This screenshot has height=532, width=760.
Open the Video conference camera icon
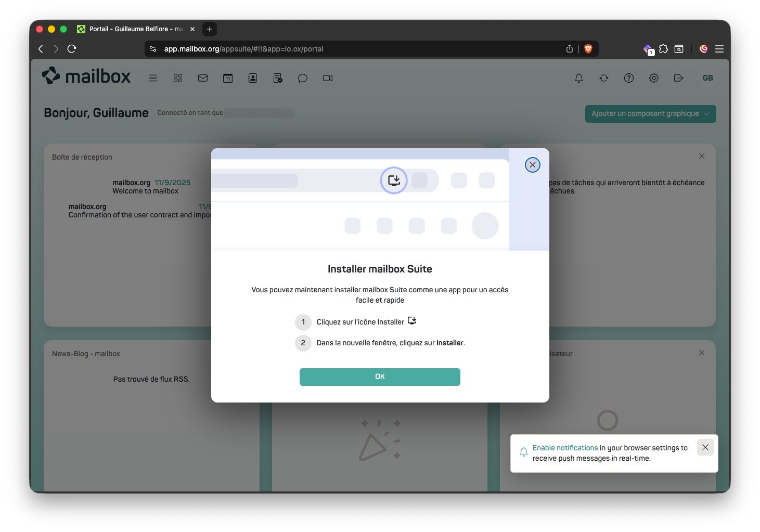tap(328, 78)
